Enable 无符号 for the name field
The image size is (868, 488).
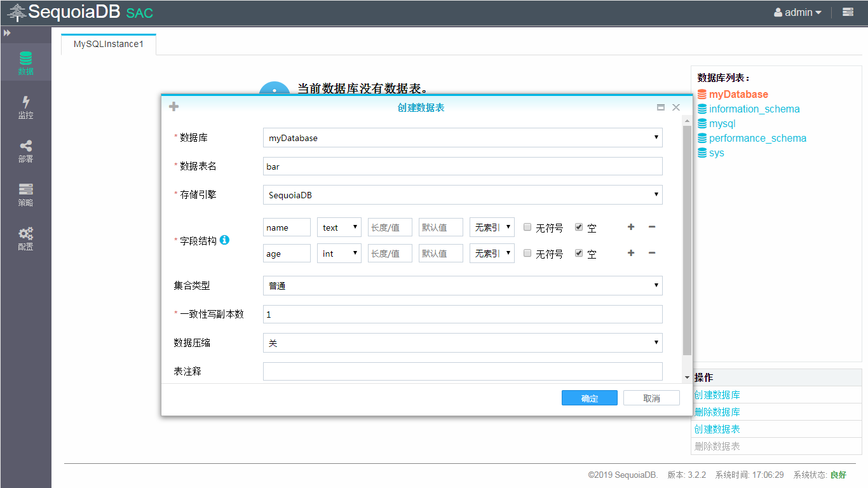point(527,227)
